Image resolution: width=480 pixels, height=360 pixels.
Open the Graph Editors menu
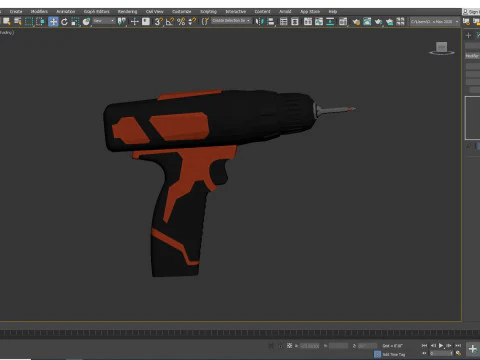tap(96, 11)
